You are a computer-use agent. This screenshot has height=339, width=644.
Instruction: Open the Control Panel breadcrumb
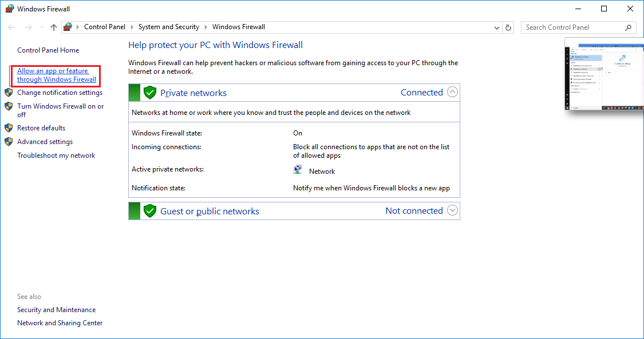(105, 27)
